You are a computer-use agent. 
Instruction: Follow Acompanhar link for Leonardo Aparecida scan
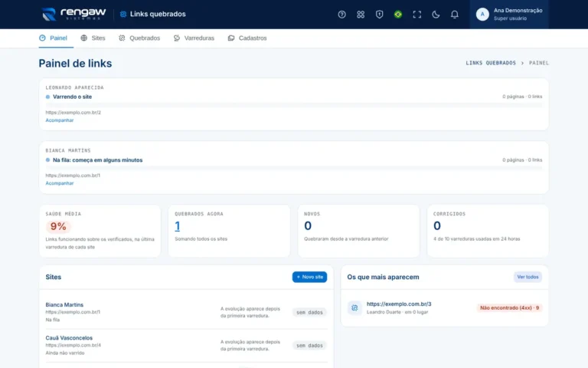pos(60,120)
